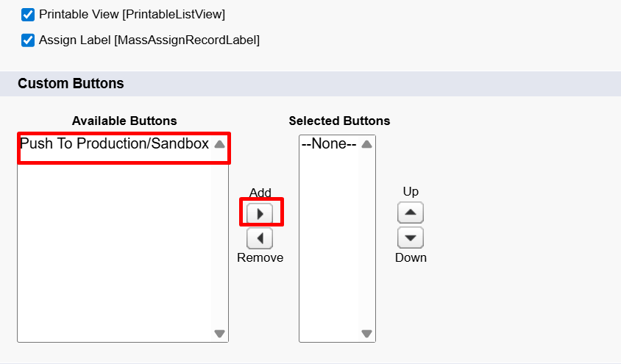Click the Selected Buttons column heading
621x364 pixels.
[x=339, y=121]
